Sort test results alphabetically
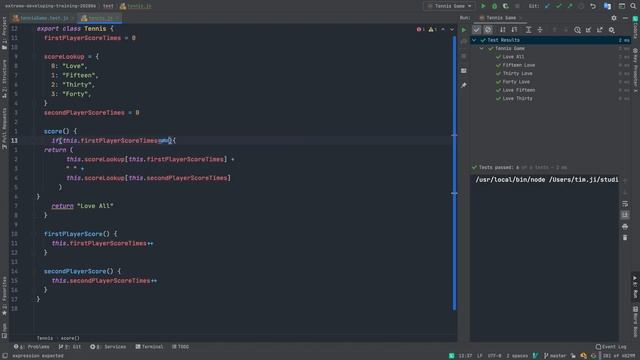 [503, 30]
